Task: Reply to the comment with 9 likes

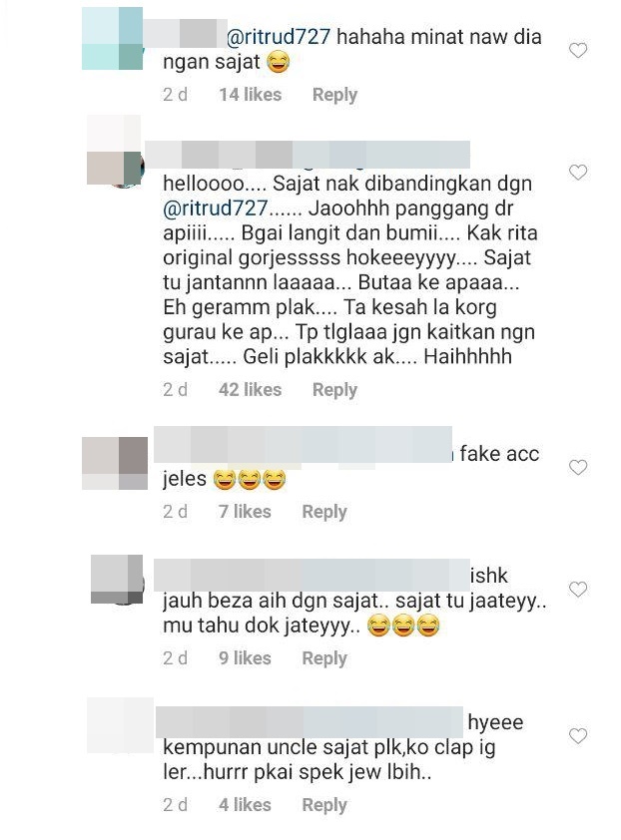Action: pyautogui.click(x=324, y=658)
